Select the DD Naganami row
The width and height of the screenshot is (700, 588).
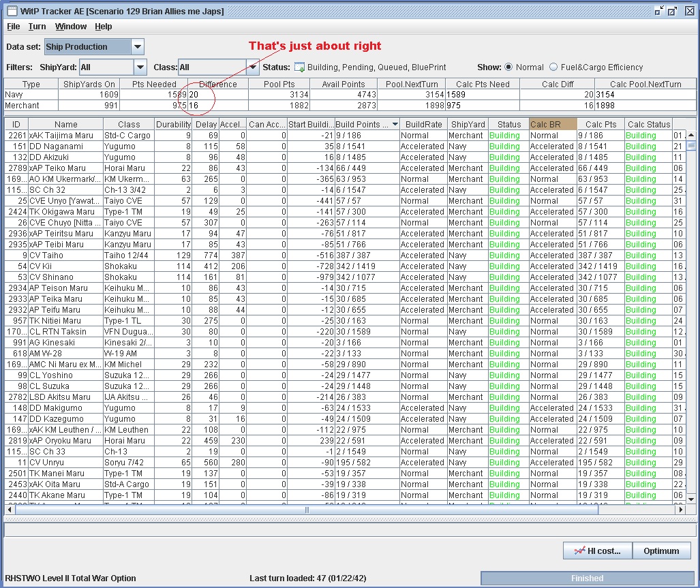pos(345,146)
